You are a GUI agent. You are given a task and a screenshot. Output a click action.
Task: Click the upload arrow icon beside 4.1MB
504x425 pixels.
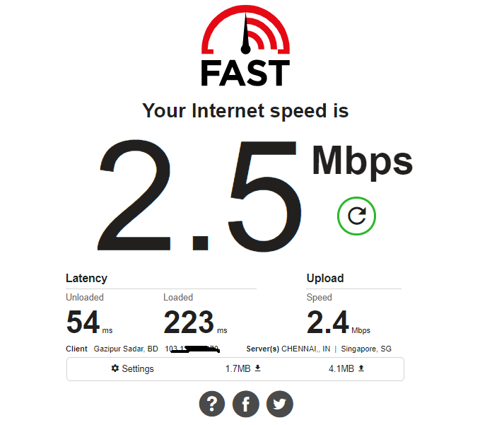point(361,368)
